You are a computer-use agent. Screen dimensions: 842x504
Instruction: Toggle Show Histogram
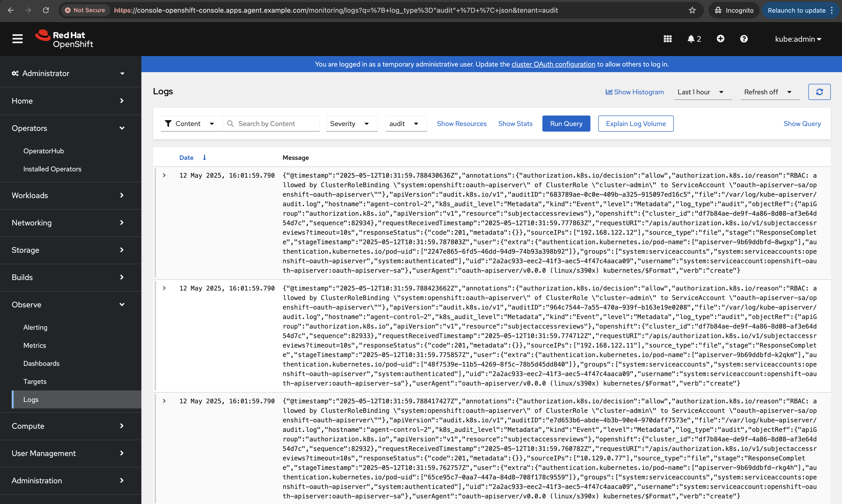(635, 92)
